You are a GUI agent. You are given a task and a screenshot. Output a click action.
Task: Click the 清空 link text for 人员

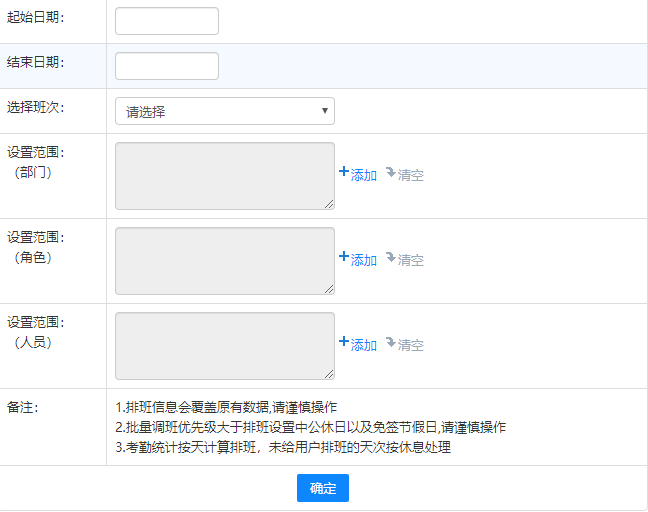pyautogui.click(x=411, y=345)
